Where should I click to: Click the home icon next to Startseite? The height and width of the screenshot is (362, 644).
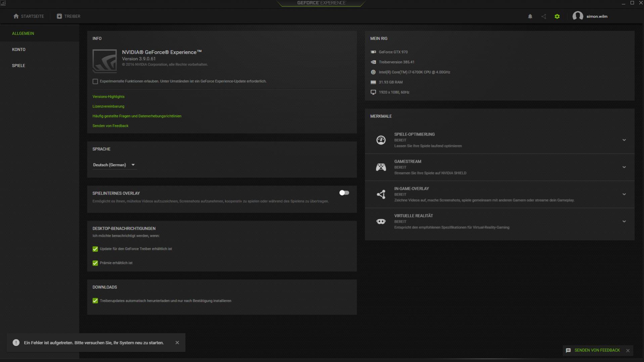pos(16,16)
